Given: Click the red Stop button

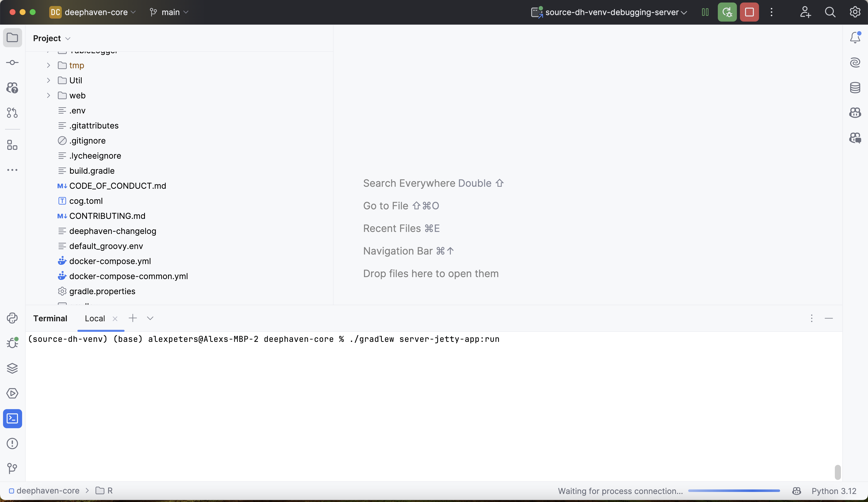Looking at the screenshot, I should (x=749, y=12).
